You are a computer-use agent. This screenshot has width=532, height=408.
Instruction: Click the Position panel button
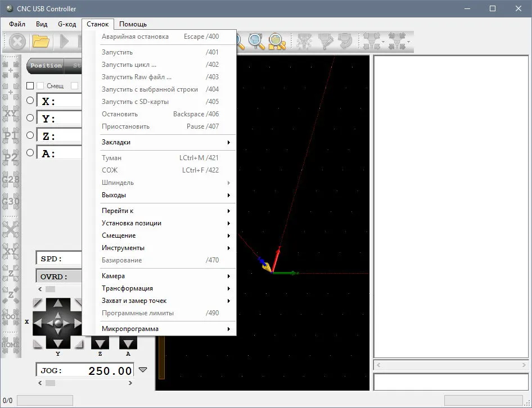46,65
